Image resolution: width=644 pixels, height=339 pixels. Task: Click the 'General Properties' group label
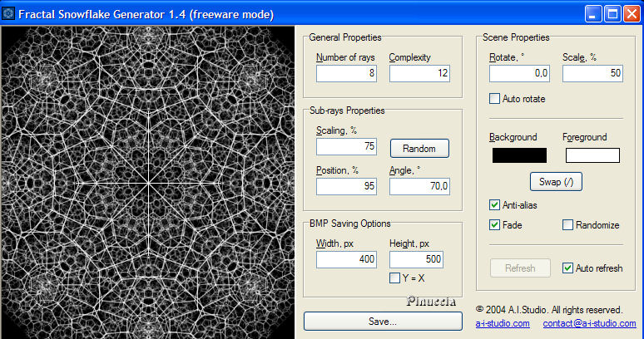coord(345,37)
